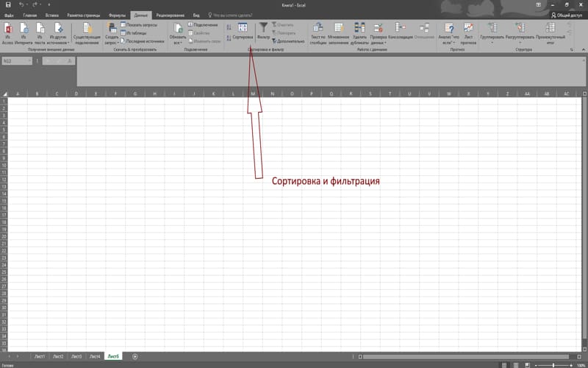Undo the last action in Quick Access toolbar

click(x=21, y=5)
